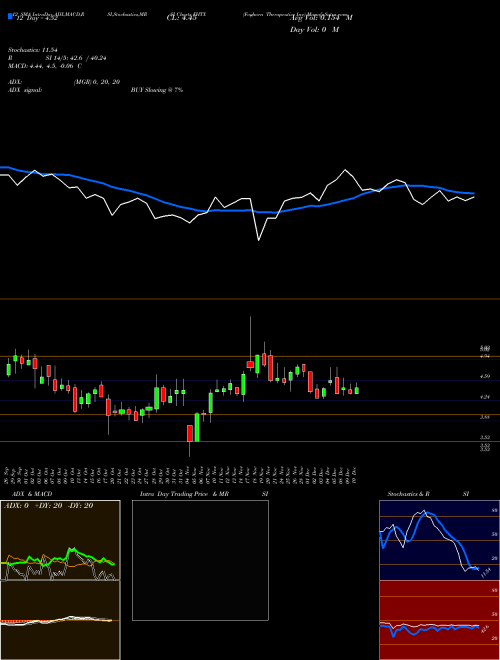Screen dimensions: 500x660
Task: Click the '4.24' price axis label
Action: point(485,397)
